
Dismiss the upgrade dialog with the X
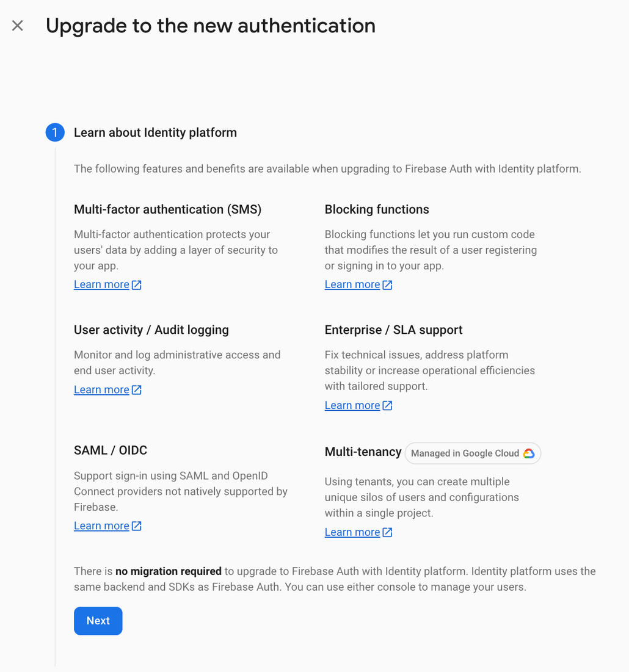pos(17,26)
